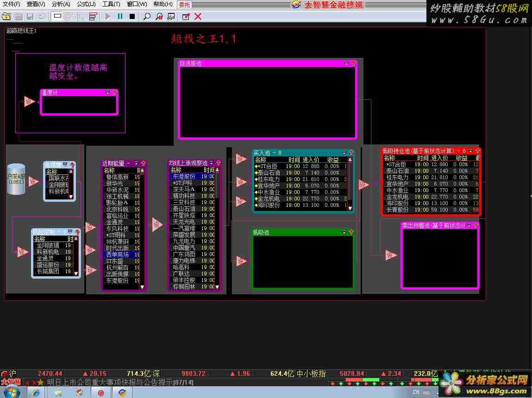The height and width of the screenshot is (398, 532).
Task: Open the 帮助(H) menu
Action: 163,4
